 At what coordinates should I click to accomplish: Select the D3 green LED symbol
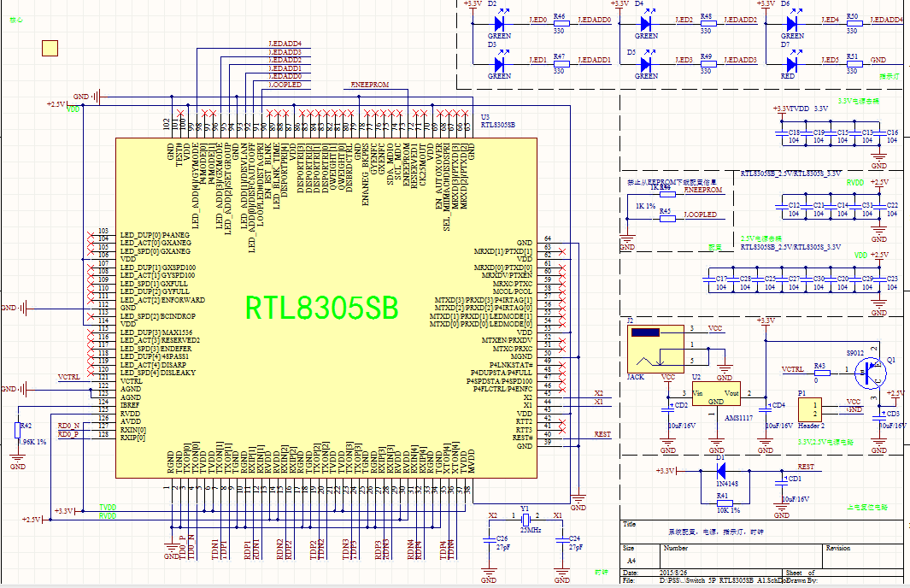pyautogui.click(x=499, y=63)
